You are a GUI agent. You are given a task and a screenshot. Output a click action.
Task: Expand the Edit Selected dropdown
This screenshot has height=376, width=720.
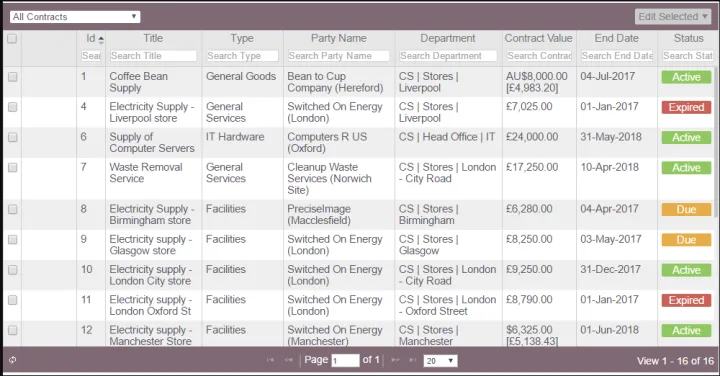coord(673,17)
